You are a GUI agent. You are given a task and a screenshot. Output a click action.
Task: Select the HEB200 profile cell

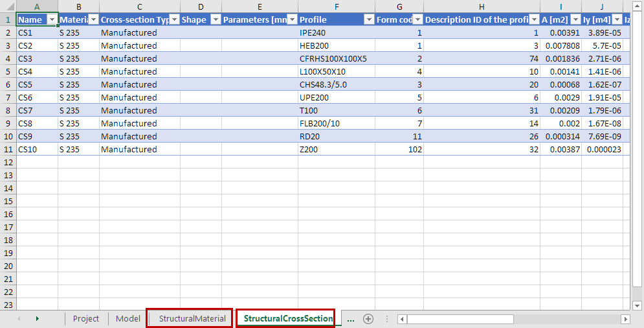pos(337,45)
